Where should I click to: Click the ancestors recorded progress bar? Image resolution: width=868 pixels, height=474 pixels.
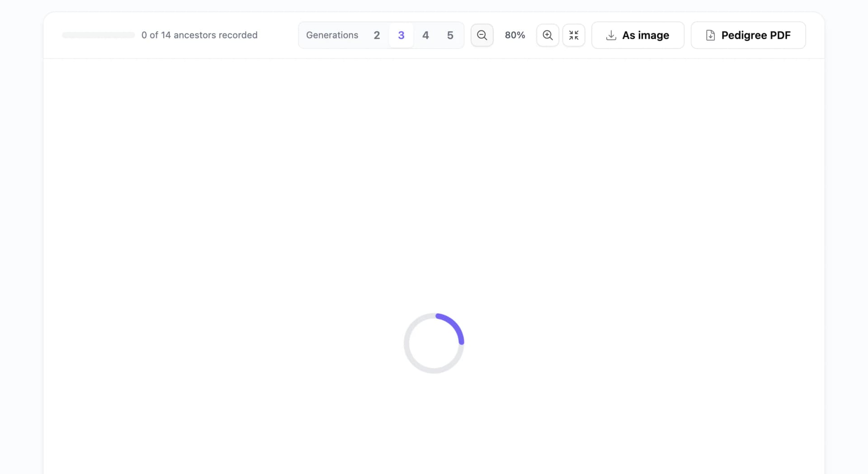tap(99, 35)
